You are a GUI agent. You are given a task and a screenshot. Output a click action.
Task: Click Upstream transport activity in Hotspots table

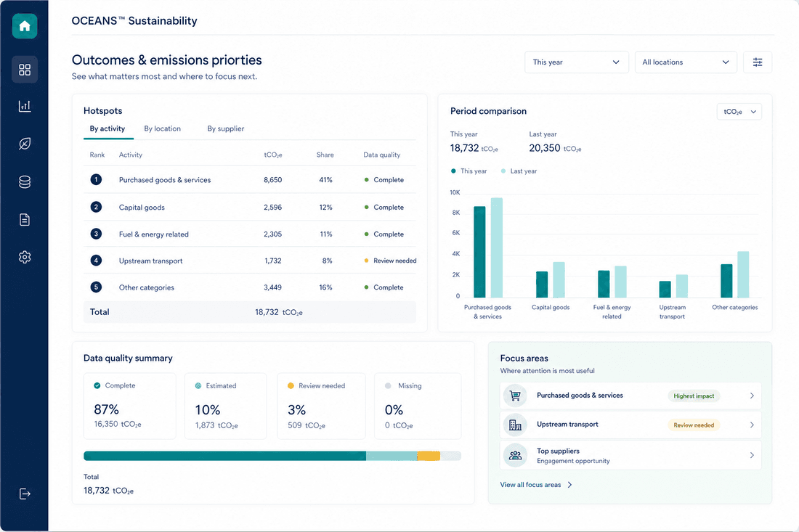coord(150,261)
